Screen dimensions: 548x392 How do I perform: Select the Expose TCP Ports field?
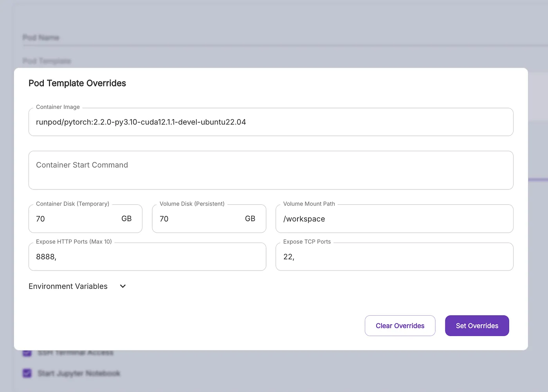click(x=395, y=257)
